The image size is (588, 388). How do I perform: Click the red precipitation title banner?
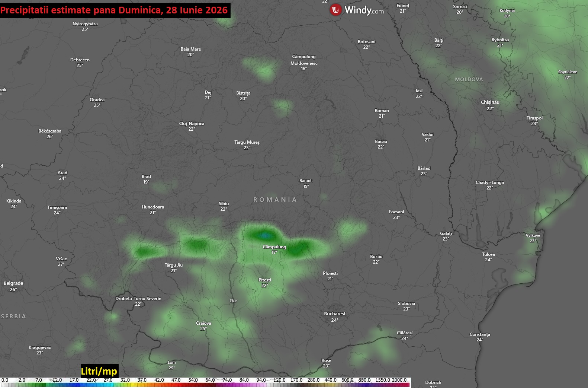(115, 10)
